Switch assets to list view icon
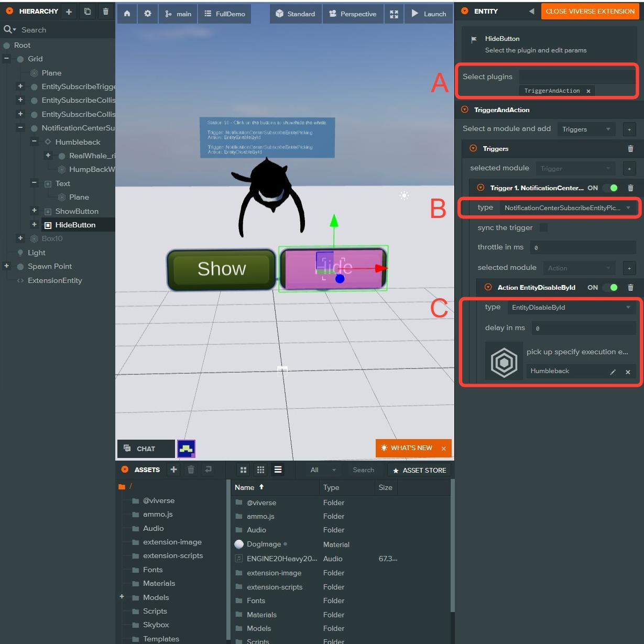This screenshot has height=644, width=644. pyautogui.click(x=278, y=470)
